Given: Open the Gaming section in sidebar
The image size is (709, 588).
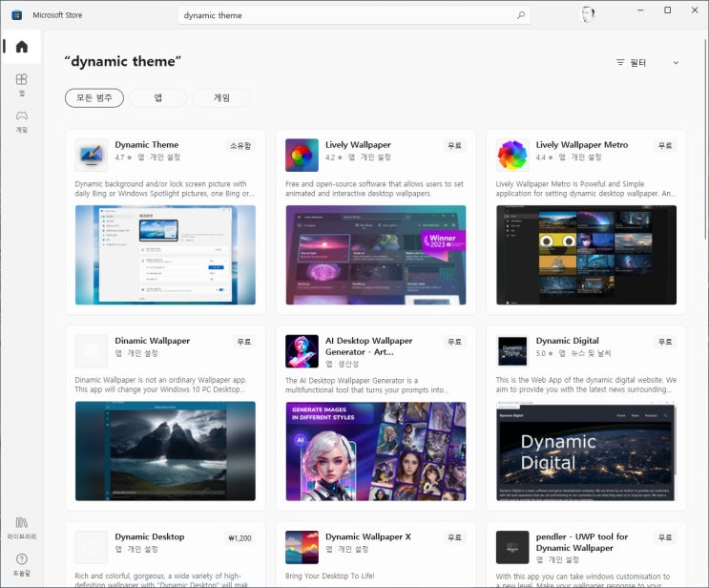Looking at the screenshot, I should point(21,120).
